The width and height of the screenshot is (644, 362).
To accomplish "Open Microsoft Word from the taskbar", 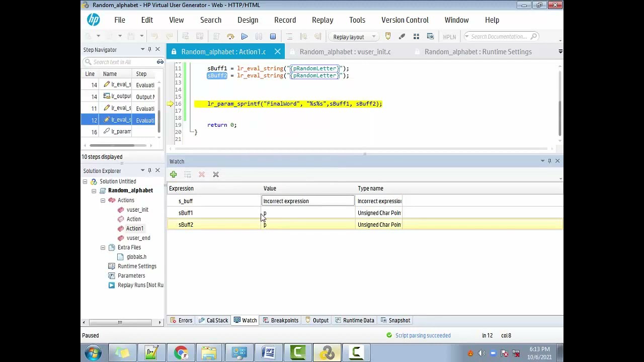I will tap(269, 353).
